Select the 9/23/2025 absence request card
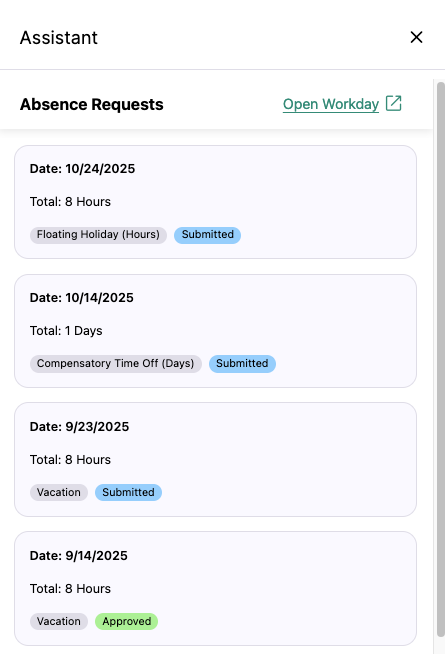This screenshot has height=654, width=445. coord(216,460)
